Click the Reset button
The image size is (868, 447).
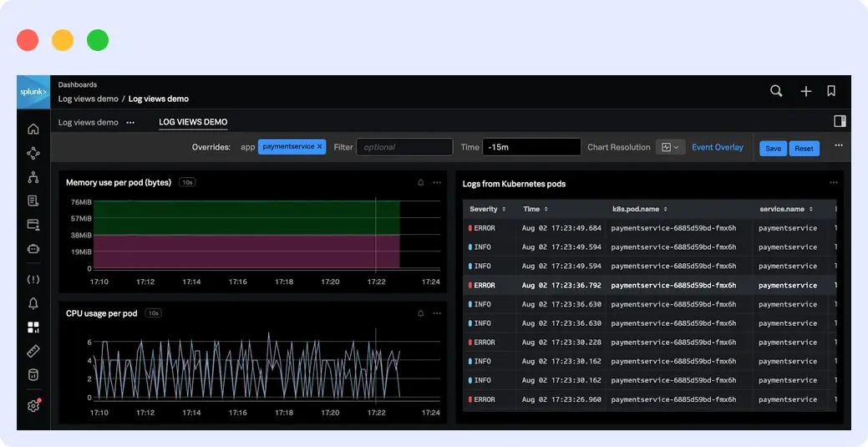coord(804,149)
